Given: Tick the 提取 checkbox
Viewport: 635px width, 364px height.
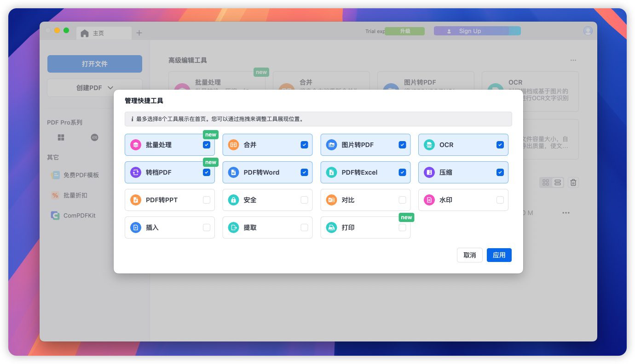Looking at the screenshot, I should 304,227.
